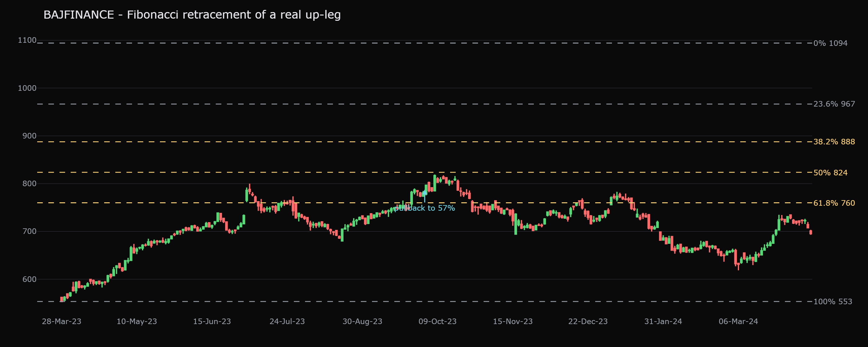Click the y-axis tick label 1000
Image resolution: width=868 pixels, height=347 pixels.
click(x=27, y=88)
